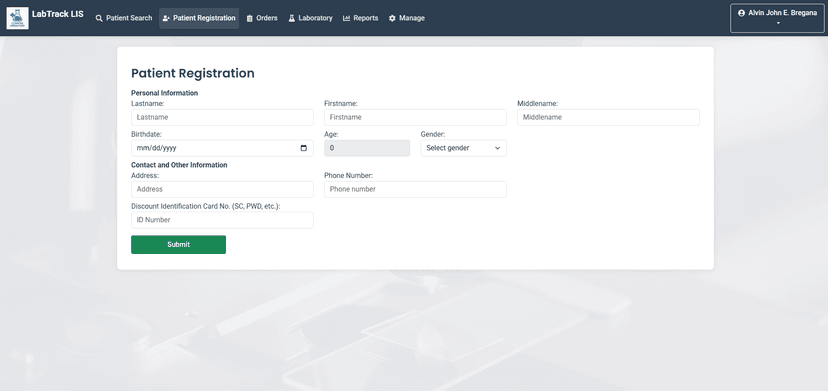Screen dimensions: 828x391
Task: Click the "Birthdate:" label
Action: (x=146, y=134)
